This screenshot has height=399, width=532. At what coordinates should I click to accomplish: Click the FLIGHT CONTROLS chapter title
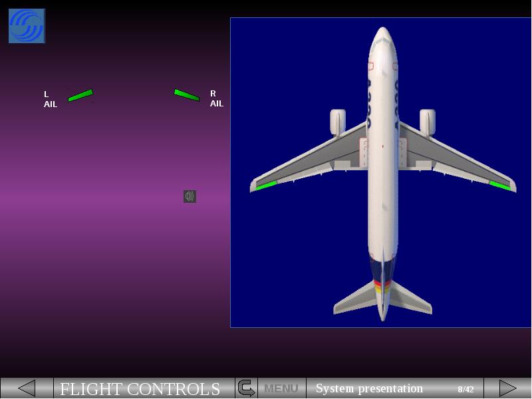(x=140, y=389)
